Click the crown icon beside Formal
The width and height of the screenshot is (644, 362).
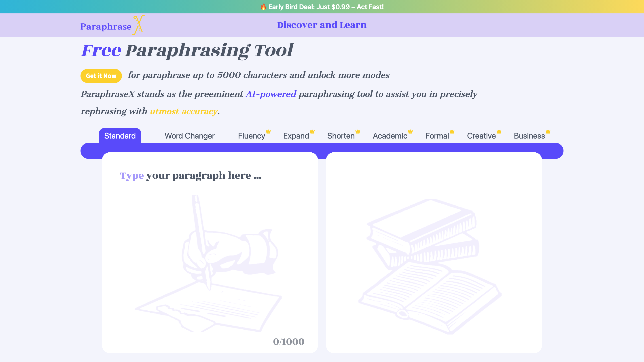point(452,132)
